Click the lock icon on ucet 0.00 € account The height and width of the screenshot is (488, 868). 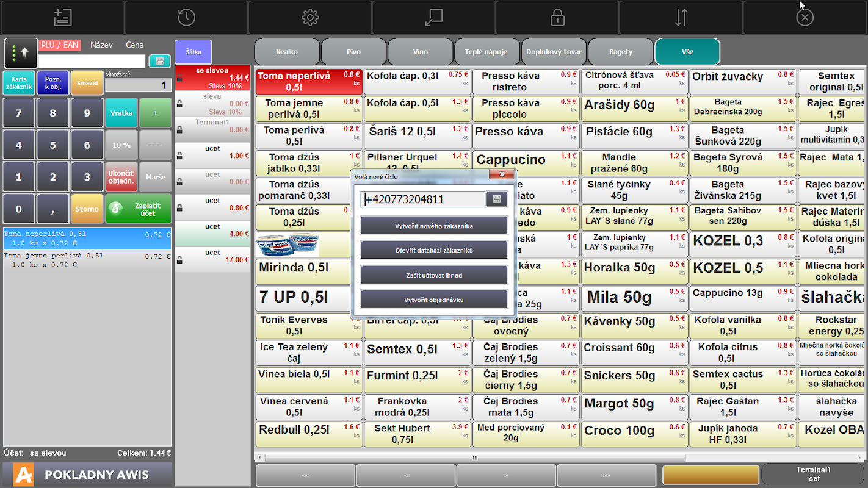pos(179,182)
